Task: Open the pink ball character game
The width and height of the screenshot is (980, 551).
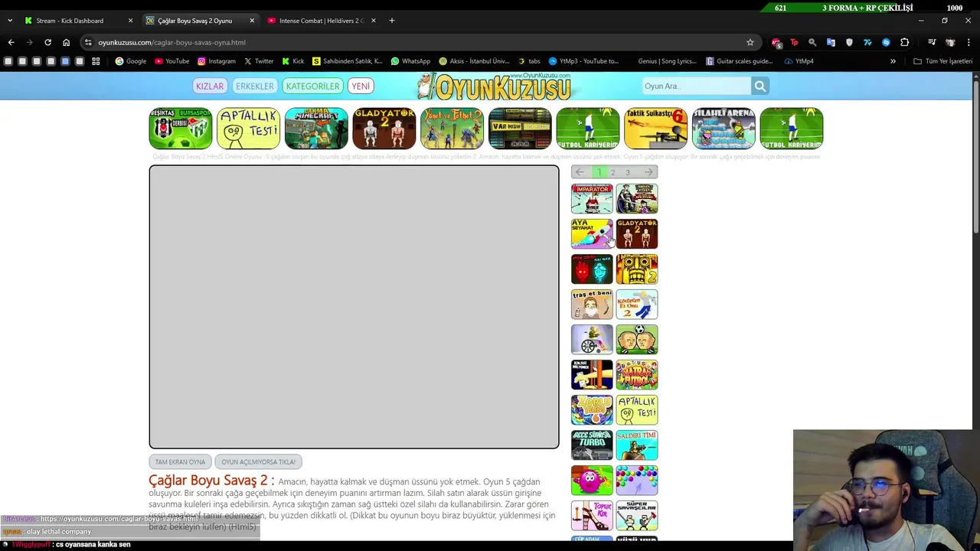Action: [592, 481]
